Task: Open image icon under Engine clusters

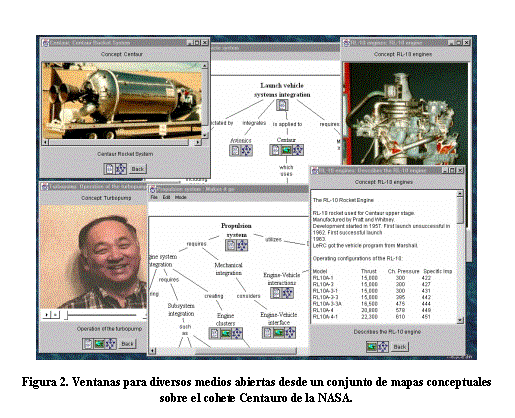Action: 226,333
